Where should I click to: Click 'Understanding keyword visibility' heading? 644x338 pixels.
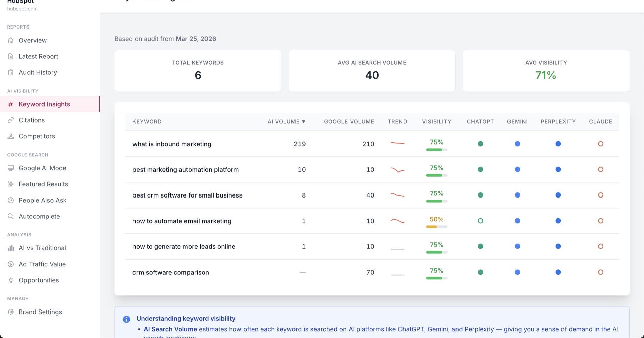186,319
